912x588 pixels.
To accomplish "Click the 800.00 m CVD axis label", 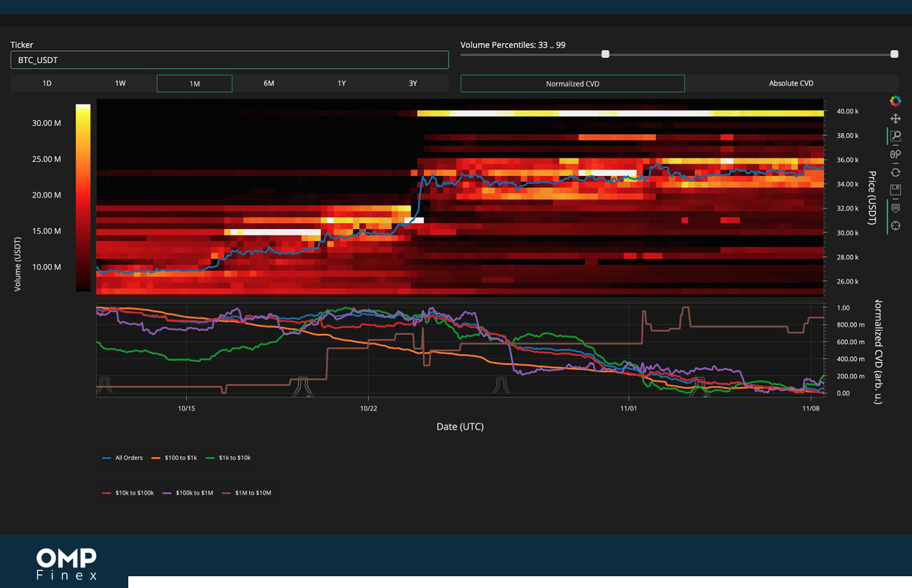I will pos(851,325).
